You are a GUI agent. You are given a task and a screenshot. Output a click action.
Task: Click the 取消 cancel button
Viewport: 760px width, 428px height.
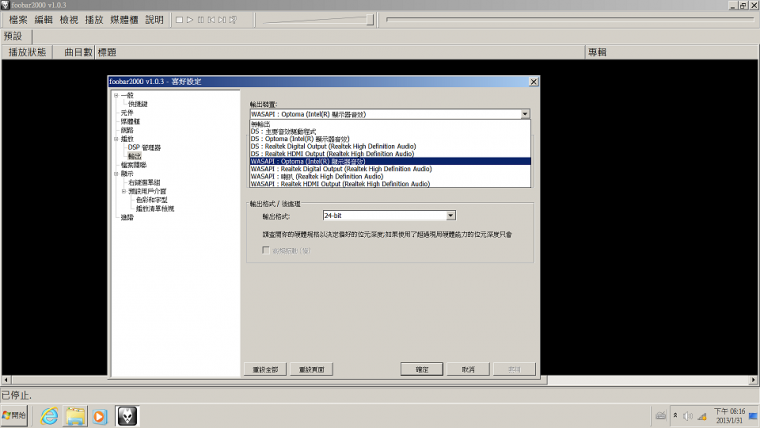468,369
